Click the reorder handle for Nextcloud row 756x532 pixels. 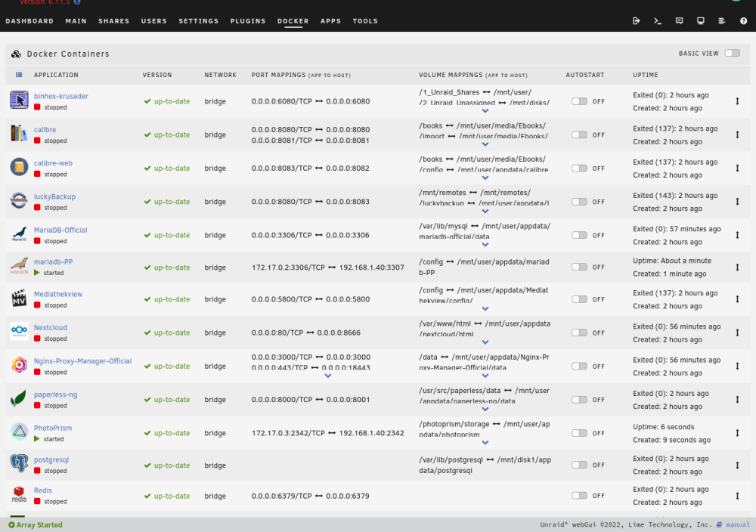[737, 332]
